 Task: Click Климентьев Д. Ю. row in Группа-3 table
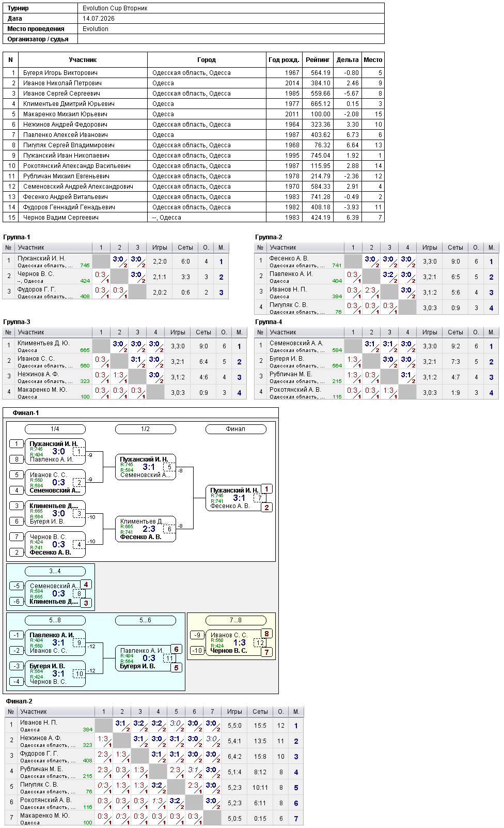click(125, 346)
